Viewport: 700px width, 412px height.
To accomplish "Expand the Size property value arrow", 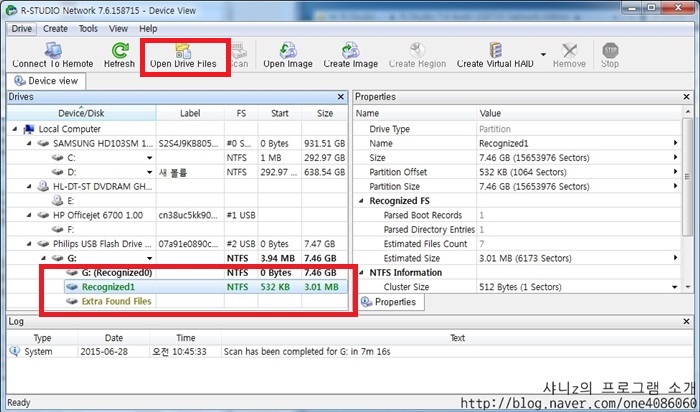I will tap(675, 158).
